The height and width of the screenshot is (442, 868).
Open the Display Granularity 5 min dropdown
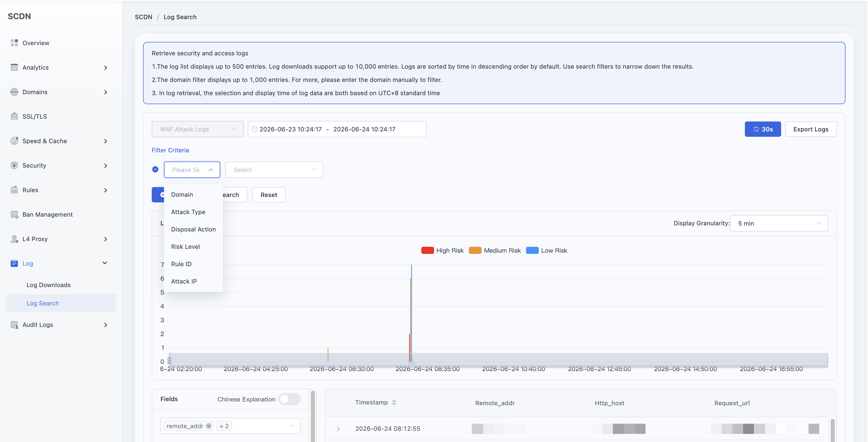pos(779,223)
